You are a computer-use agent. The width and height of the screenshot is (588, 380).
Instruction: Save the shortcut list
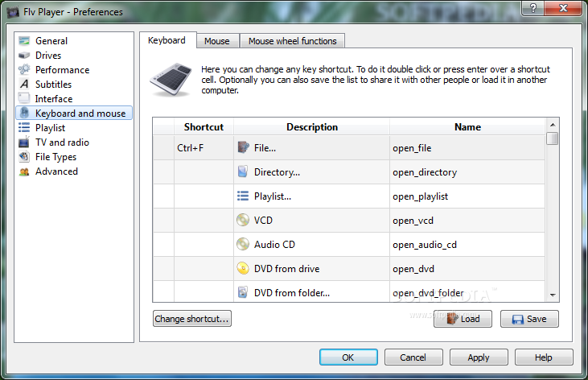(x=529, y=319)
